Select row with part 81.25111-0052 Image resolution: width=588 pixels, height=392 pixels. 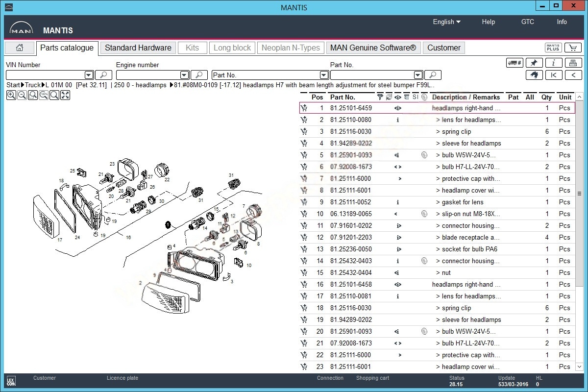pos(350,202)
